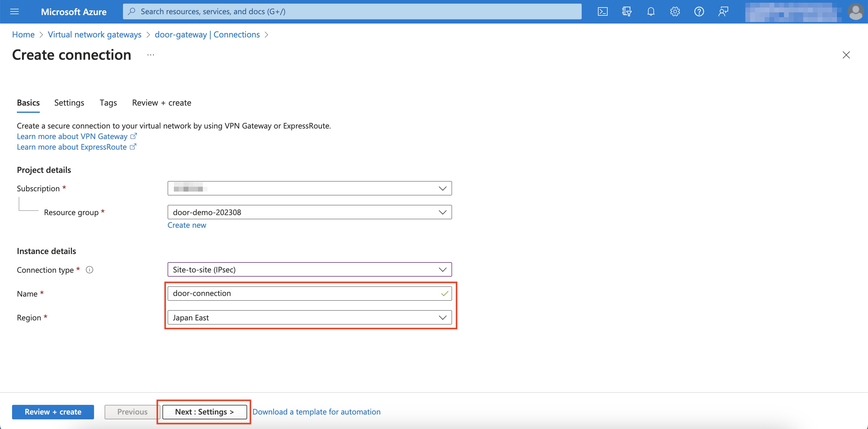Open the Subscription dropdown

(442, 188)
